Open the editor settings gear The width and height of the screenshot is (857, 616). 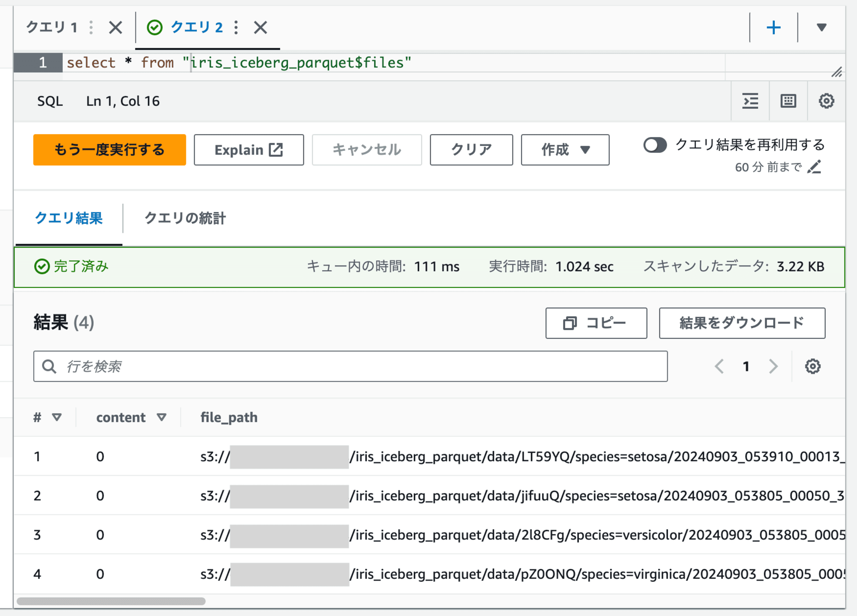(x=826, y=101)
